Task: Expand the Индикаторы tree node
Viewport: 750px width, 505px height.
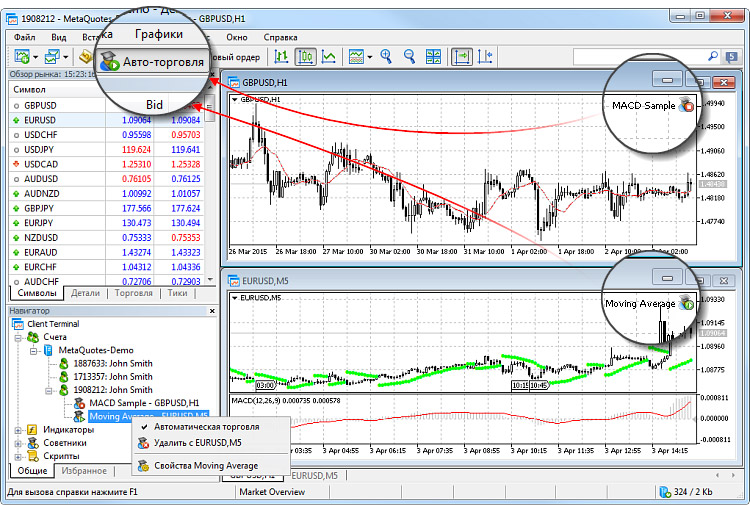Action: coord(18,430)
